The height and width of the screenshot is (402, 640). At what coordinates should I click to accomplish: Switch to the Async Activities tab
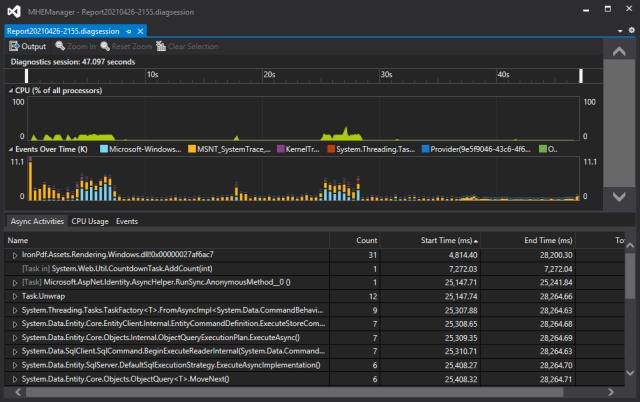(x=37, y=221)
